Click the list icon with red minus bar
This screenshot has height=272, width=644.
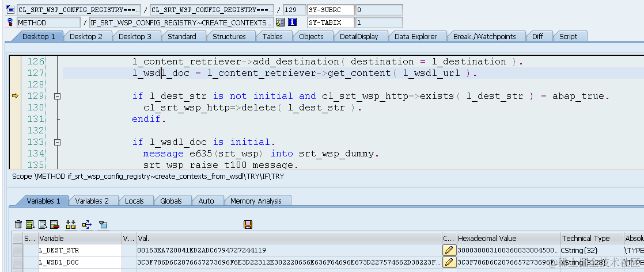point(54,224)
